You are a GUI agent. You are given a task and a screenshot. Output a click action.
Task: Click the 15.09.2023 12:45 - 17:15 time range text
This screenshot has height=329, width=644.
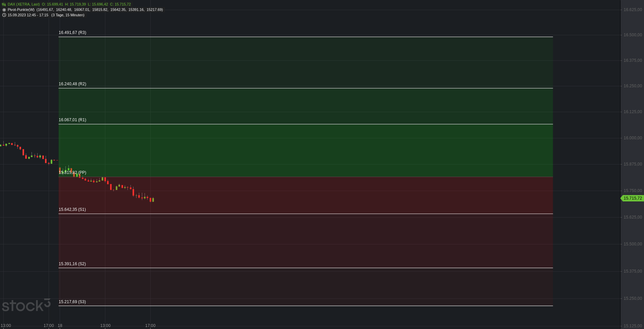coord(28,15)
